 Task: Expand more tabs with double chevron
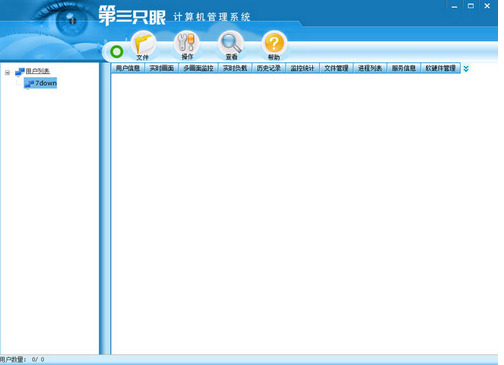click(x=466, y=69)
